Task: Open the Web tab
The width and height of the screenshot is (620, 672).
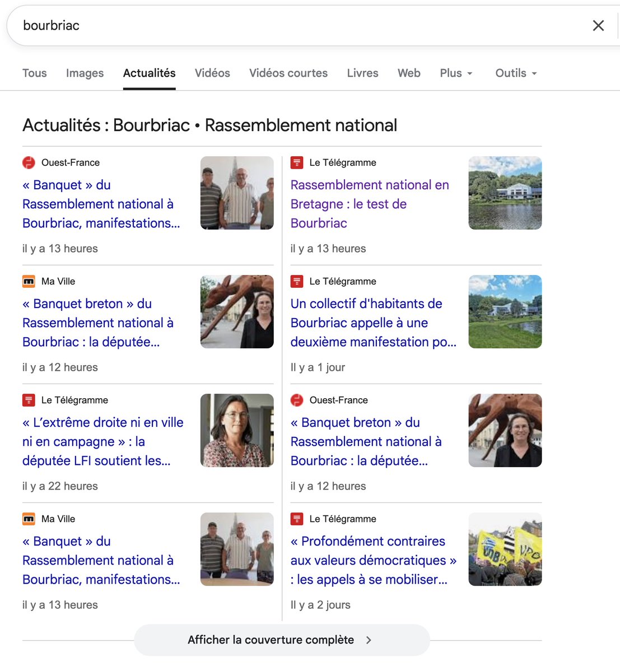Action: pyautogui.click(x=409, y=73)
